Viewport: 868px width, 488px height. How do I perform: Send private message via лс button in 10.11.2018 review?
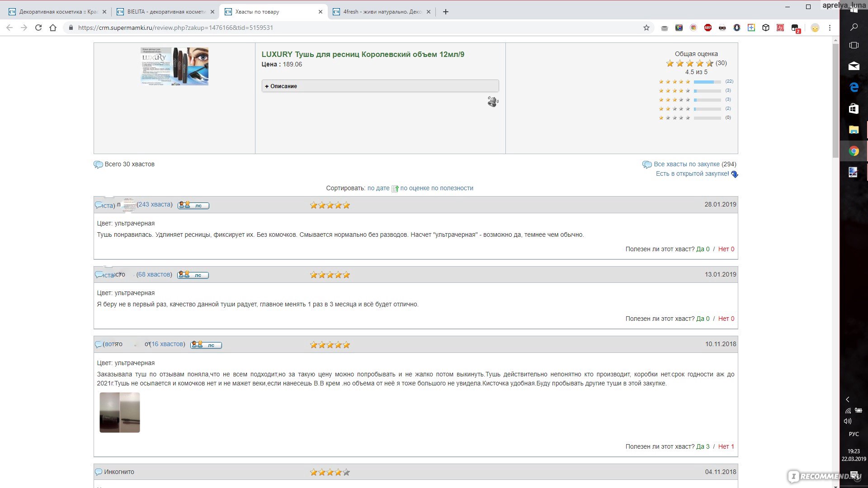206,345
